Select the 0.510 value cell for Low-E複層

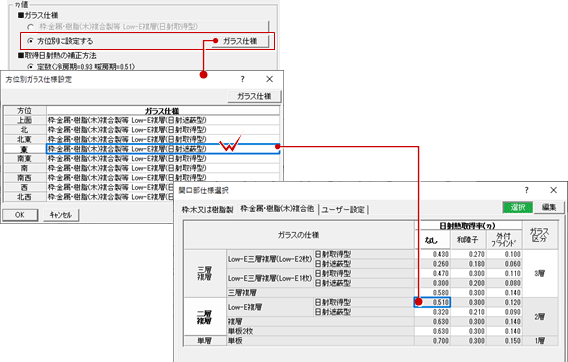pyautogui.click(x=432, y=302)
